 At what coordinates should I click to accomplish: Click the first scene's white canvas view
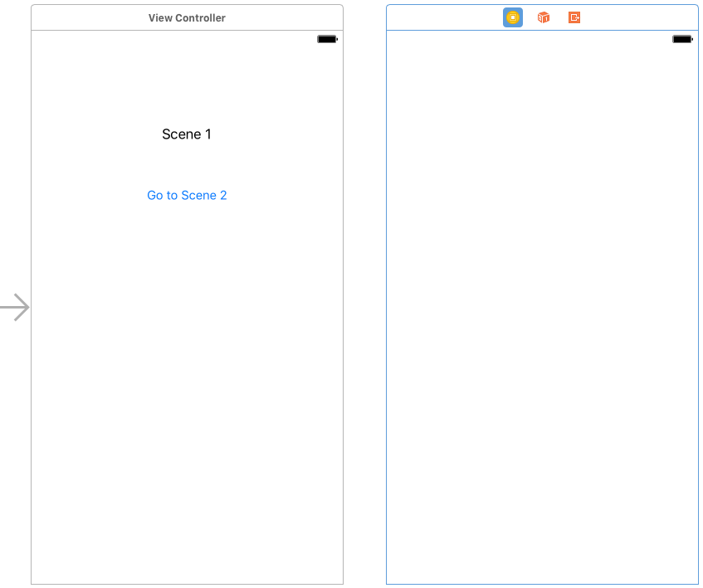tap(187, 373)
